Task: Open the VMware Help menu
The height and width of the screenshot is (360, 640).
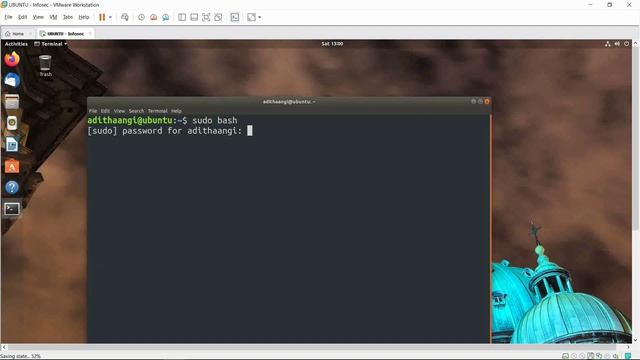Action: (x=84, y=17)
